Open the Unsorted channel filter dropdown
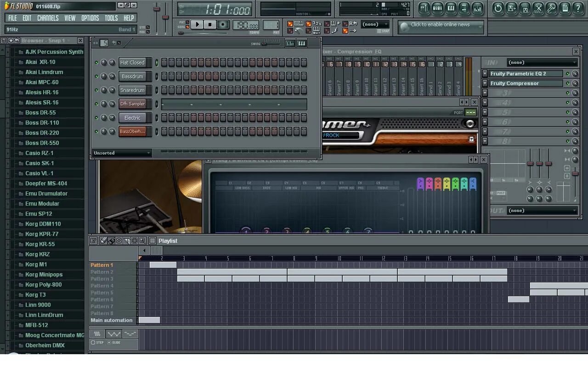 tap(122, 153)
